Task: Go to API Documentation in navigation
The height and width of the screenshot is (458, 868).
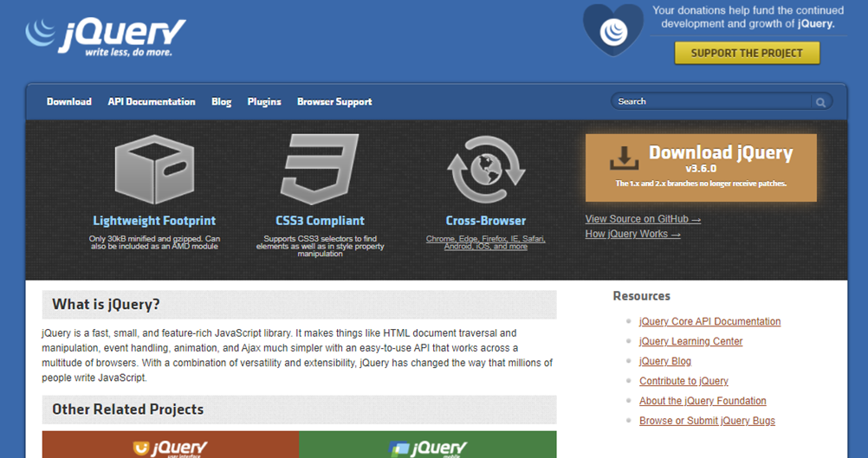Action: 152,102
